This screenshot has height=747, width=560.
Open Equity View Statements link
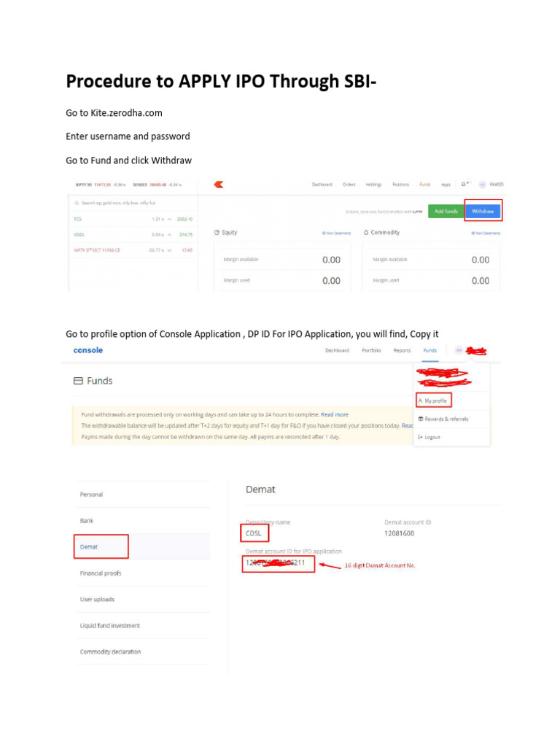(x=337, y=233)
